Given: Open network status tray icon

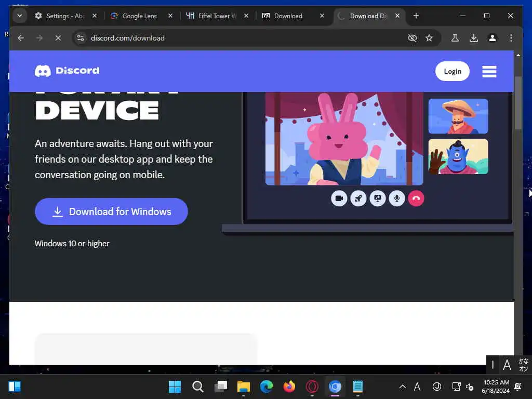Looking at the screenshot, I should pyautogui.click(x=456, y=387).
